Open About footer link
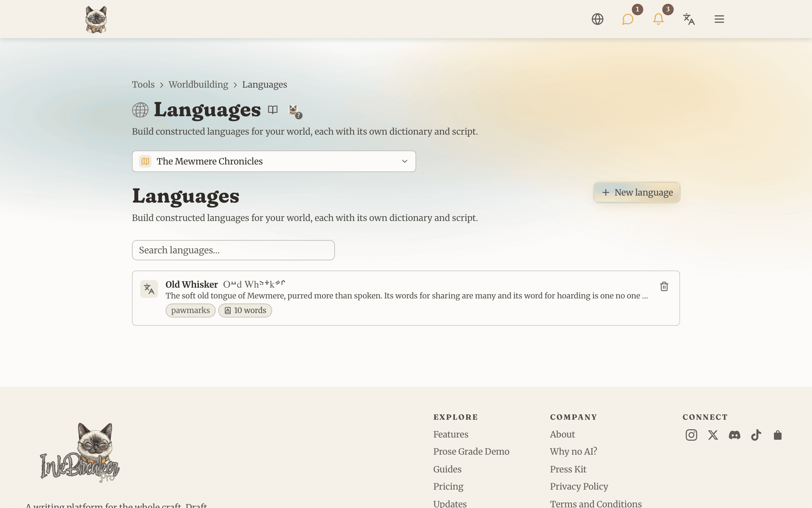The image size is (812, 508). (562, 434)
